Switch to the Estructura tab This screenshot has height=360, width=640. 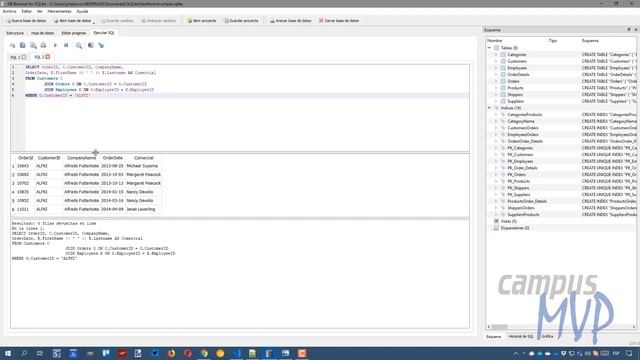15,33
